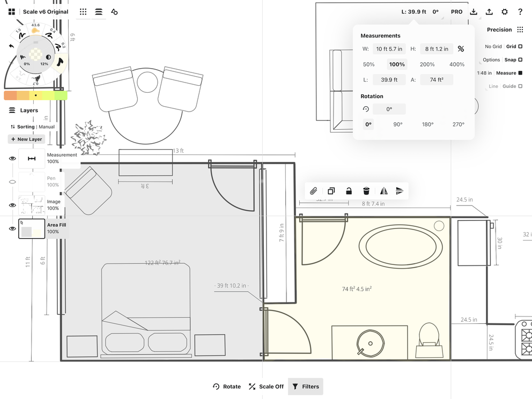Open help with the question mark icon
Image resolution: width=532 pixels, height=399 pixels.
(520, 11)
